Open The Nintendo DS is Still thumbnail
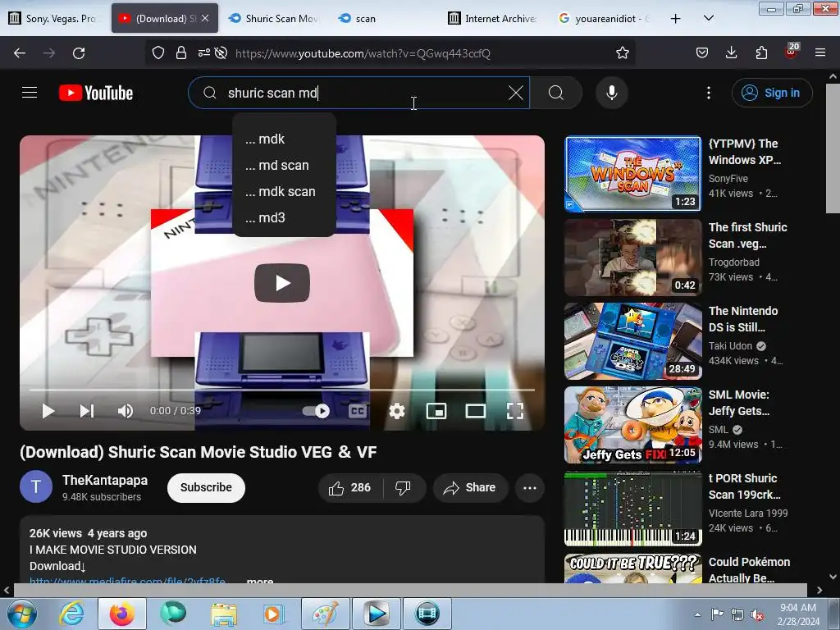Image resolution: width=840 pixels, height=630 pixels. click(x=632, y=341)
